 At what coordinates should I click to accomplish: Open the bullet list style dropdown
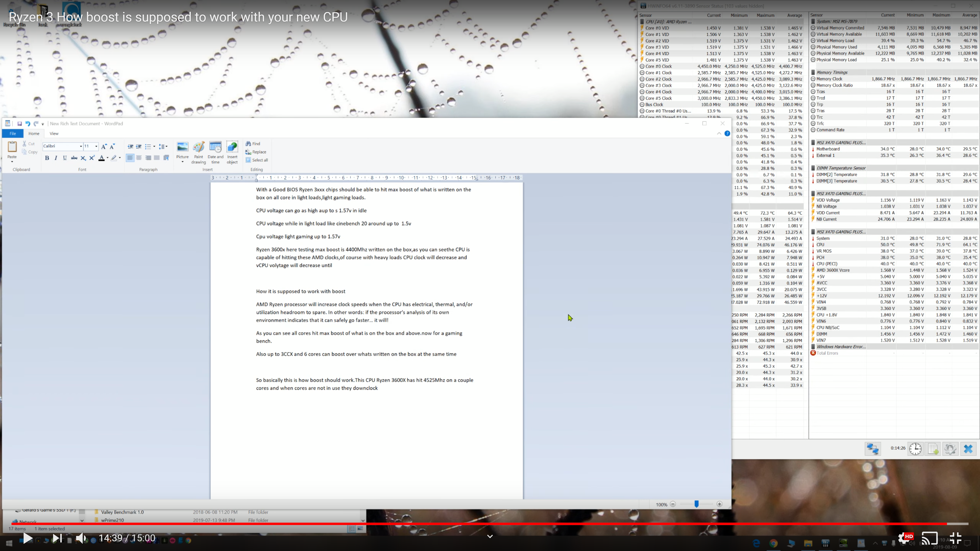[x=154, y=146]
